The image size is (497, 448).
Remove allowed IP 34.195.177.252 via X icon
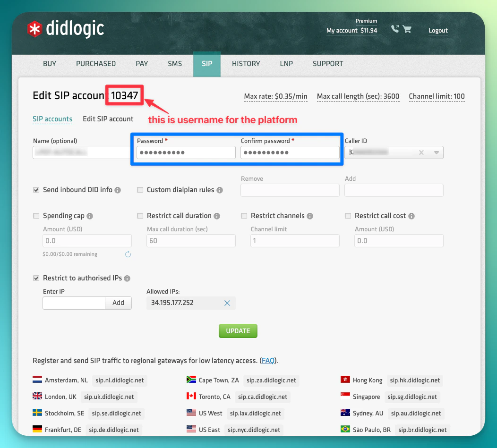(x=227, y=303)
